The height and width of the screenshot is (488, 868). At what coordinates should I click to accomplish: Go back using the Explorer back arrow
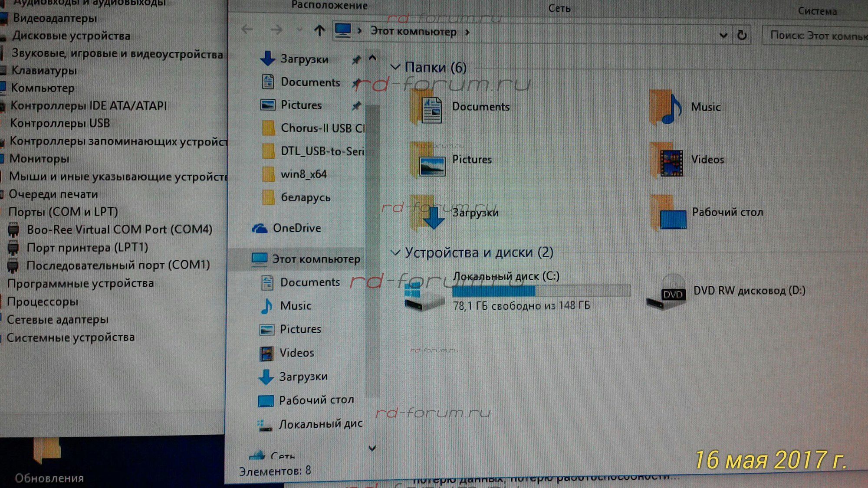click(247, 29)
